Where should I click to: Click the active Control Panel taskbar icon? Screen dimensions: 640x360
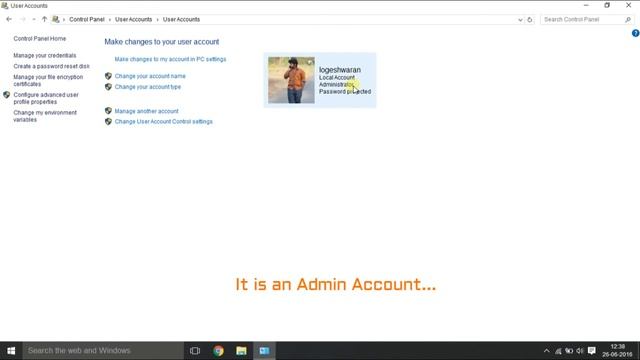tap(264, 351)
